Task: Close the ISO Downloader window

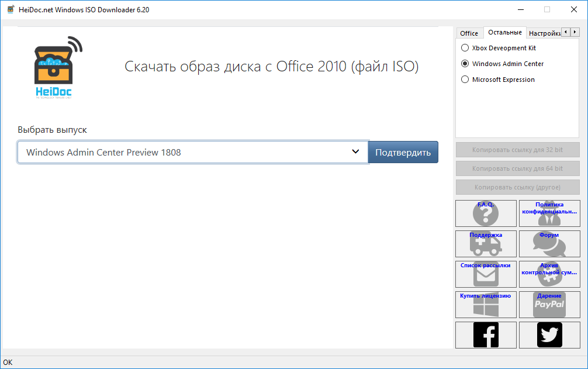Action: click(574, 10)
